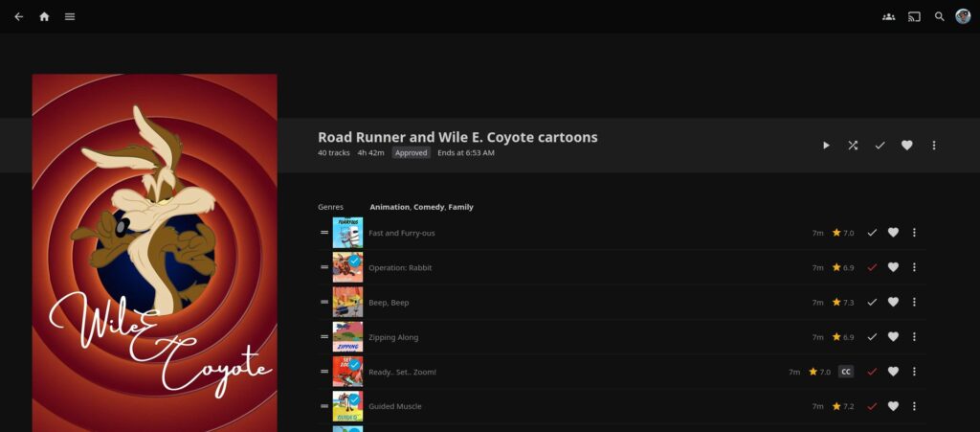The width and height of the screenshot is (980, 432).
Task: Open Ready.. Set.. Zoom! thumbnail
Action: pyautogui.click(x=347, y=372)
